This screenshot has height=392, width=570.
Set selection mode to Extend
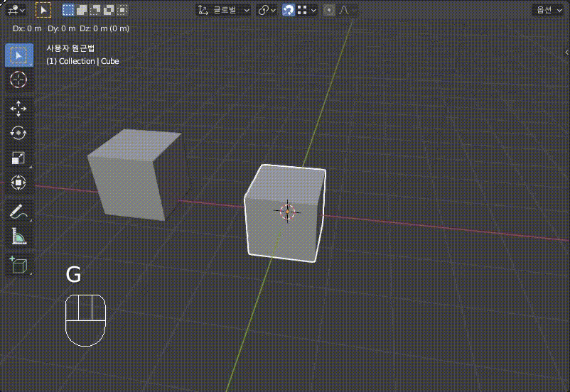(82, 10)
